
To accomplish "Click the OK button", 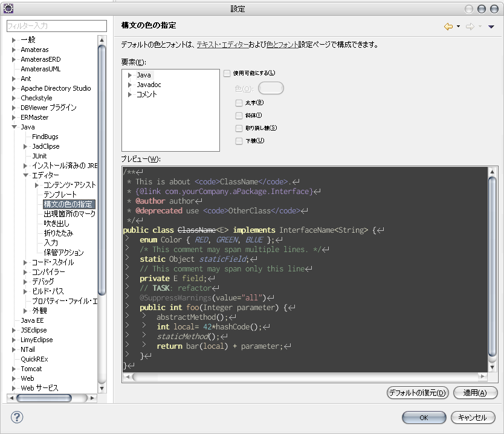I will (423, 417).
